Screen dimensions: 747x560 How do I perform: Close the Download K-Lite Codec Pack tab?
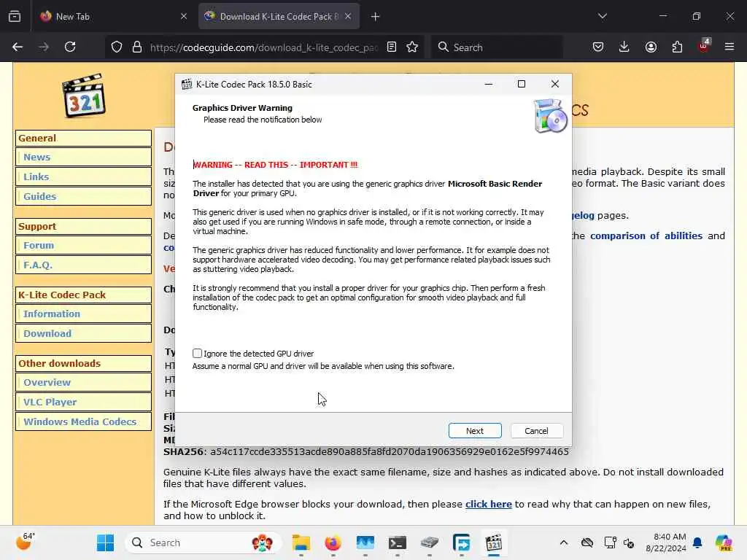[x=348, y=16]
